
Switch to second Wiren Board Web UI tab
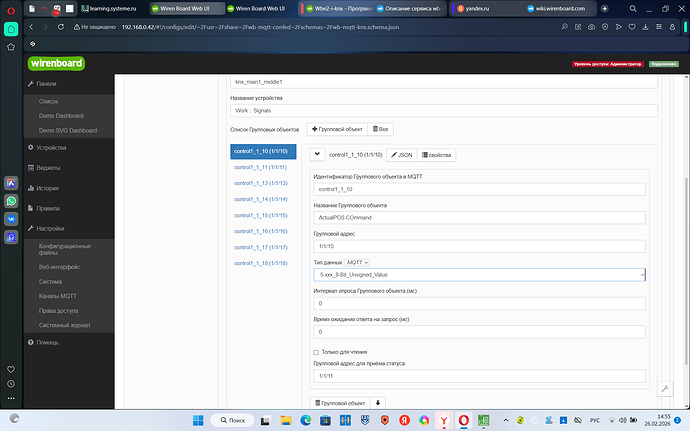coord(256,8)
